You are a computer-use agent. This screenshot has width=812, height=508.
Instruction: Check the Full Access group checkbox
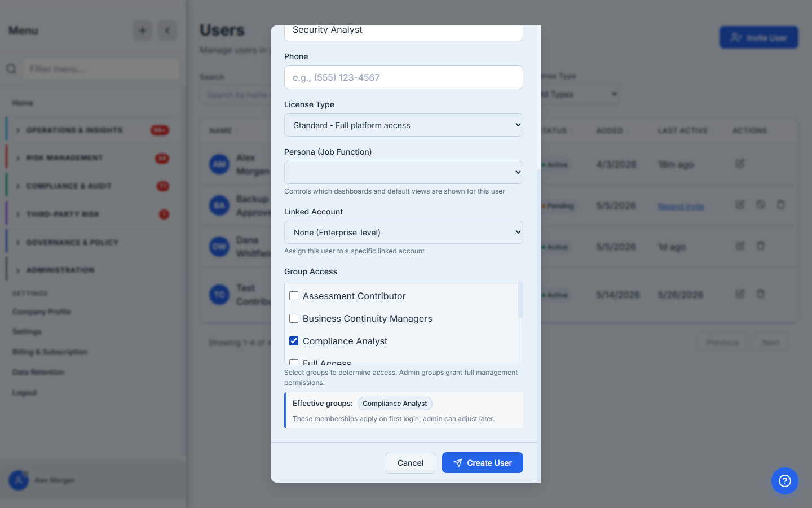(294, 362)
